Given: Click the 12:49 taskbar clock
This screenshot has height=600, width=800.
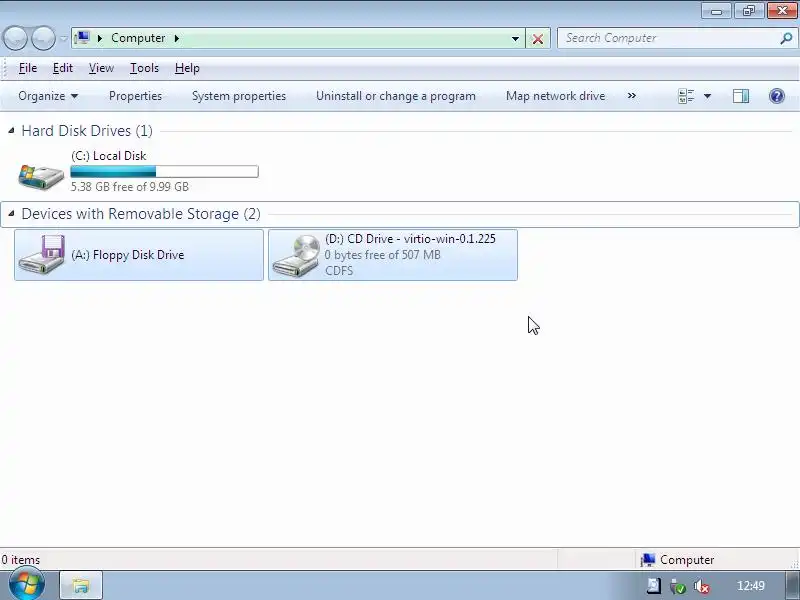Looking at the screenshot, I should point(751,586).
